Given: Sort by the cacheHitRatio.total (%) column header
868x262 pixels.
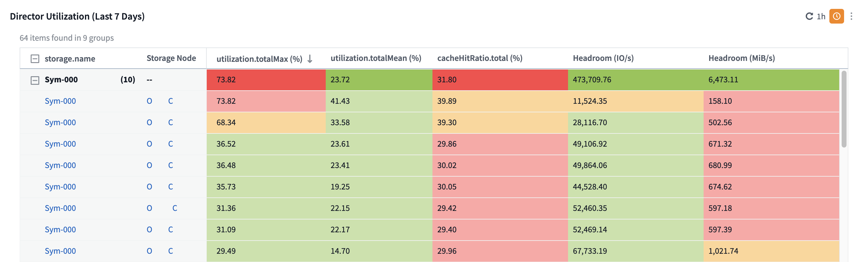Looking at the screenshot, I should [x=479, y=58].
